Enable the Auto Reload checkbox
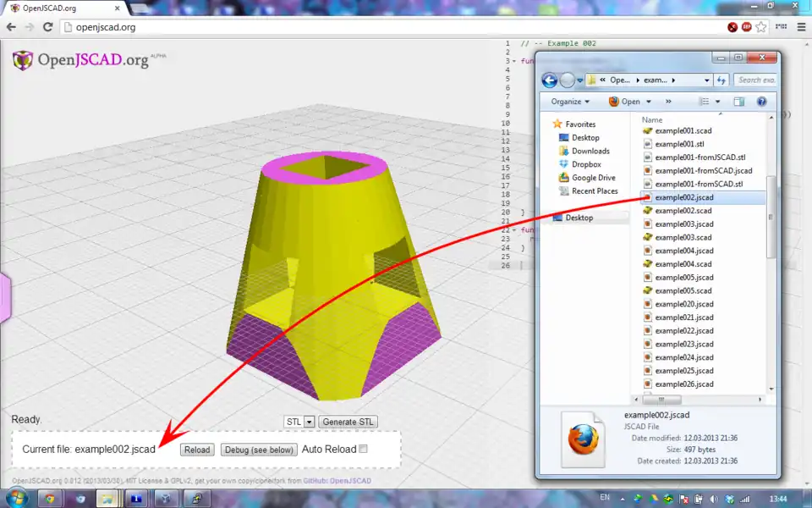 click(364, 449)
